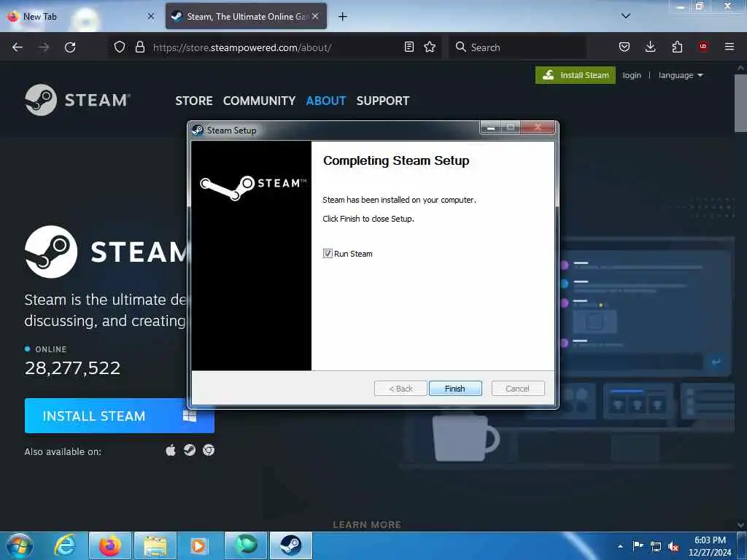This screenshot has width=747, height=560.
Task: Open Windows Explorer folder on taskbar
Action: coord(155,545)
